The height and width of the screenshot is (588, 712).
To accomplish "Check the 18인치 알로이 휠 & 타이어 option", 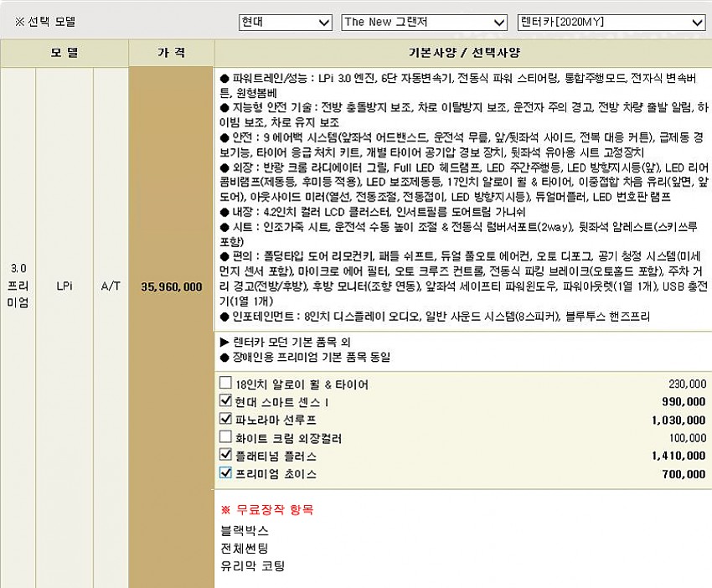I will (224, 384).
